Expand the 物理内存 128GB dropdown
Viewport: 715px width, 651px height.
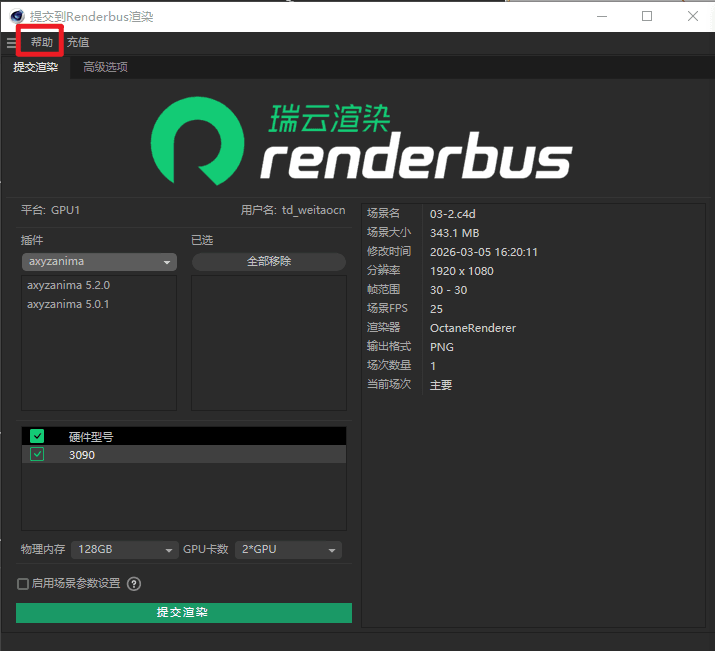pyautogui.click(x=124, y=549)
